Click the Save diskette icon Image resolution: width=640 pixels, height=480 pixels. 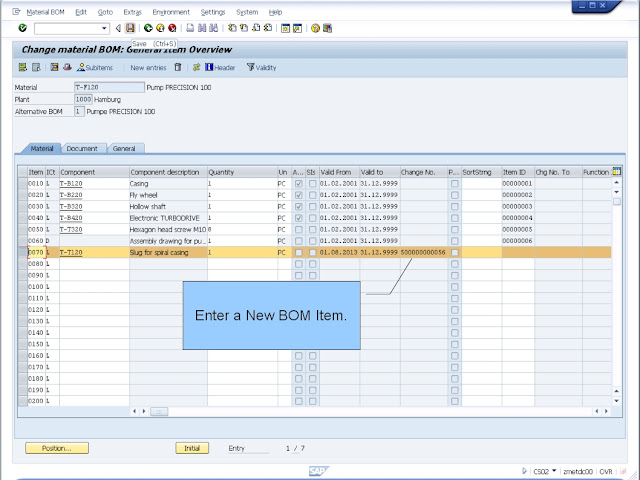pos(130,28)
